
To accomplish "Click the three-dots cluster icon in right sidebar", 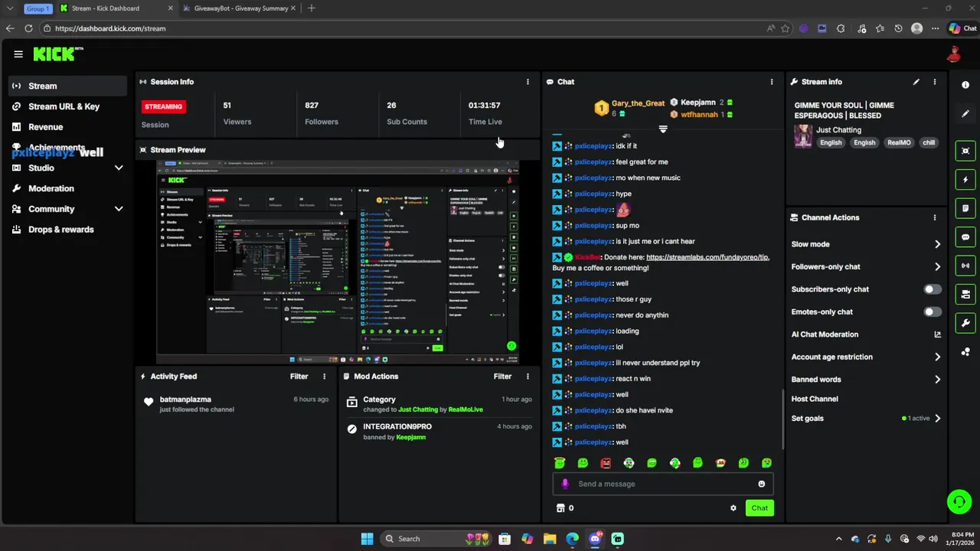I will pyautogui.click(x=965, y=351).
